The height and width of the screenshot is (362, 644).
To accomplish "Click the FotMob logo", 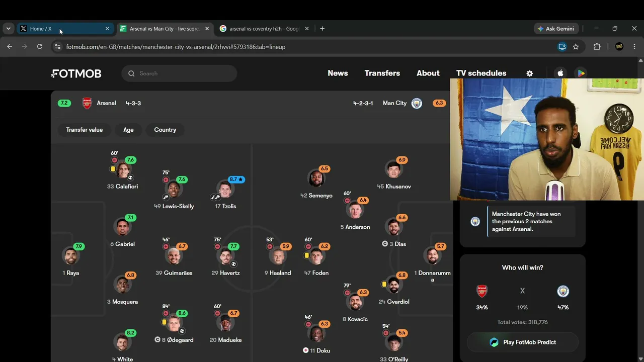I will click(x=76, y=73).
